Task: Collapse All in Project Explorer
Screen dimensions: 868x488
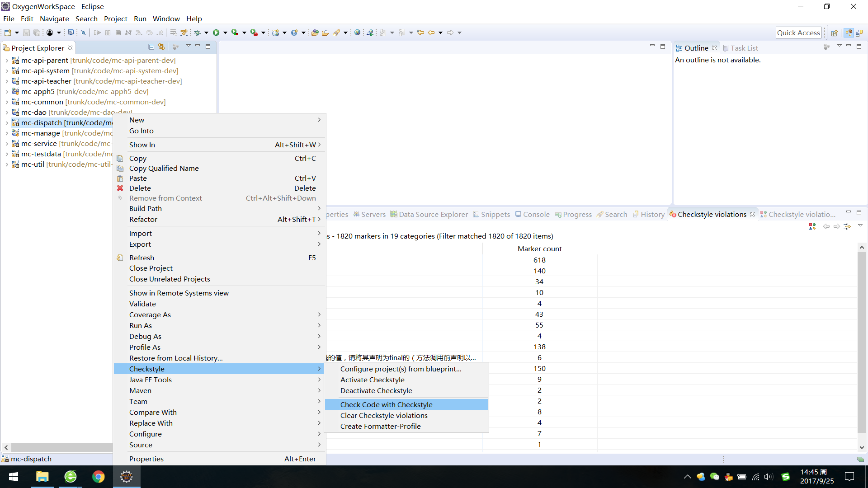Action: (x=151, y=47)
